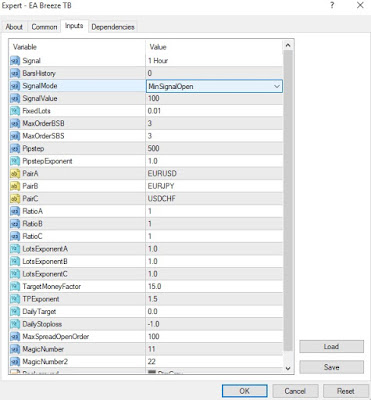
Task: Click the vertical scrollbar thumb
Action: (x=288, y=201)
